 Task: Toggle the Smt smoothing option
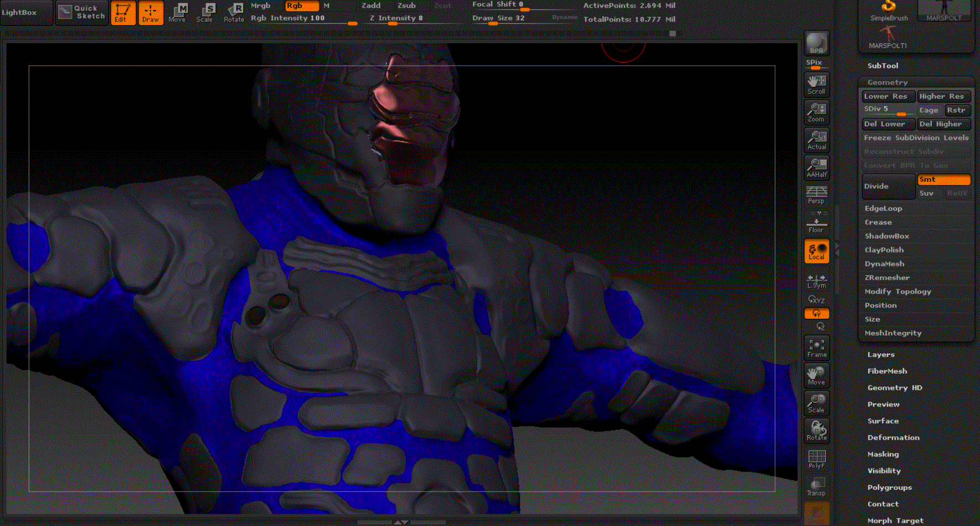point(943,179)
